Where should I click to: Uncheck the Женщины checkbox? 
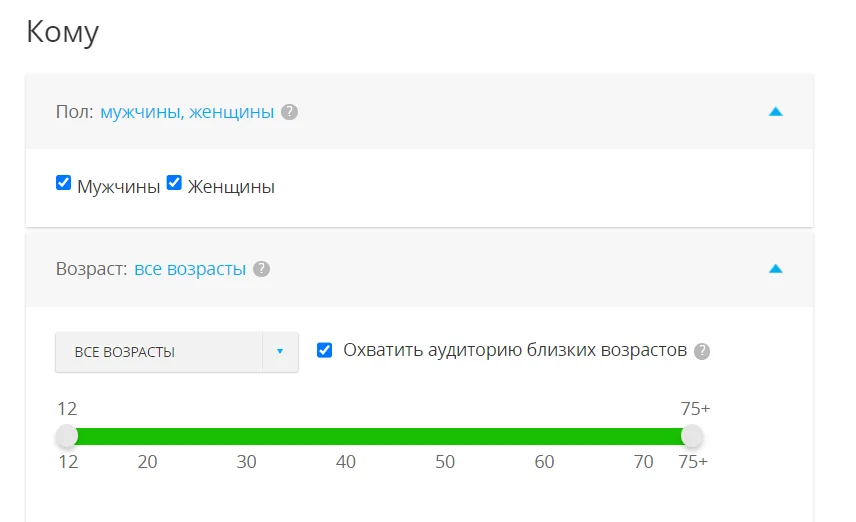tap(174, 183)
